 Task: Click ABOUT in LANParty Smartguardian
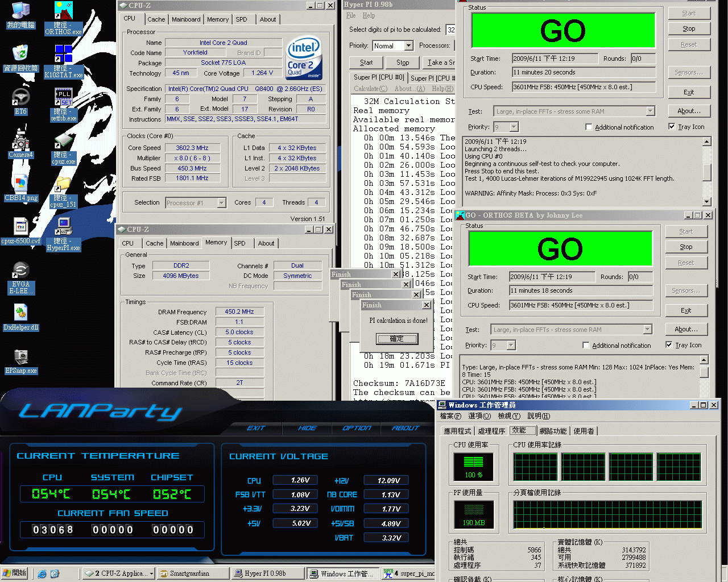coord(406,428)
